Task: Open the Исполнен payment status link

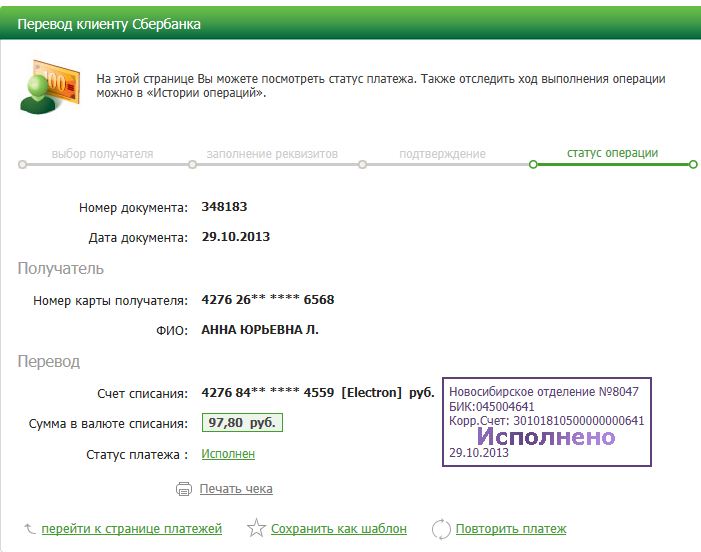Action: [x=228, y=454]
